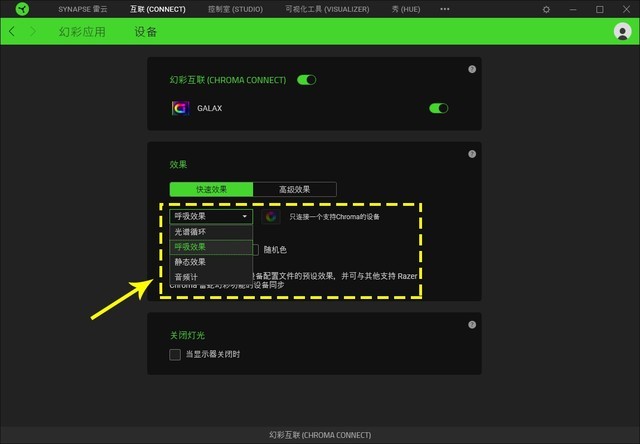Show more modules with the ellipsis
This screenshot has width=640, height=444.
coord(444,9)
